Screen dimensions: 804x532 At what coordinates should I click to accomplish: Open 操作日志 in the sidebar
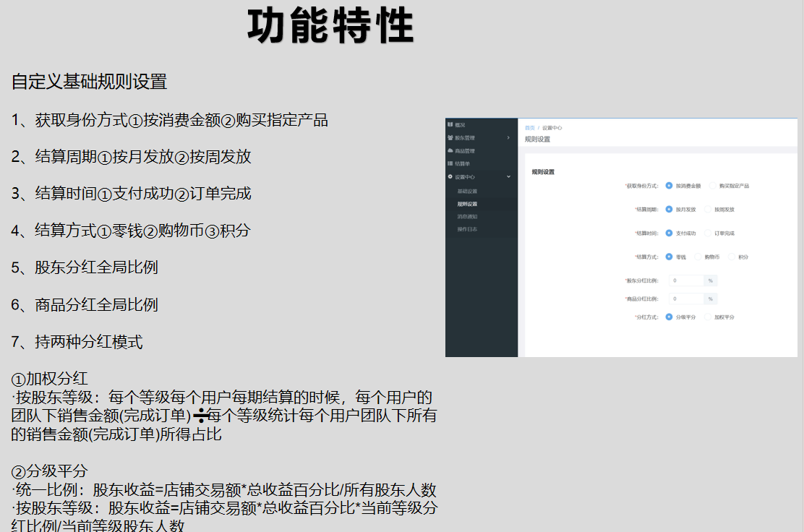click(x=467, y=229)
